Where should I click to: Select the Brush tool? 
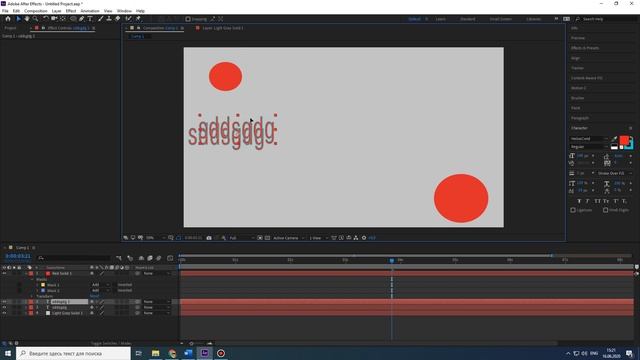point(100,19)
